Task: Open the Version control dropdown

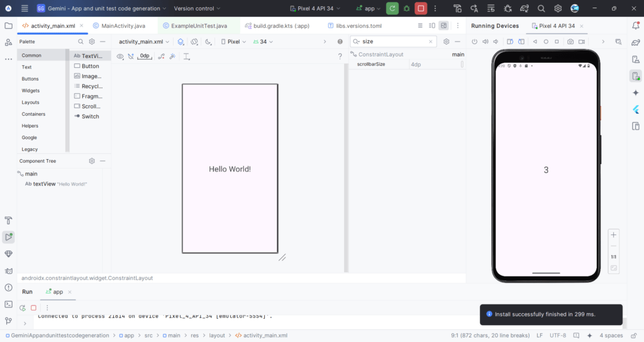Action: pyautogui.click(x=197, y=8)
